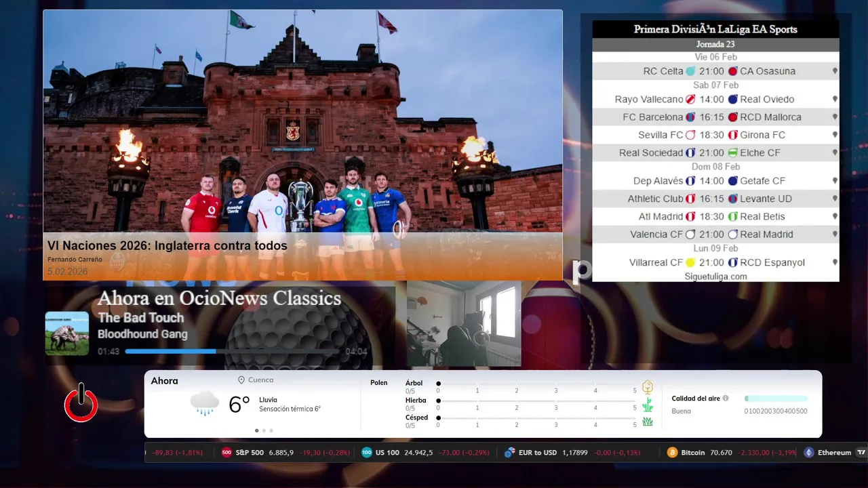Open venue pin for Atl Madrid match
This screenshot has width=868, height=488.
[x=835, y=217]
